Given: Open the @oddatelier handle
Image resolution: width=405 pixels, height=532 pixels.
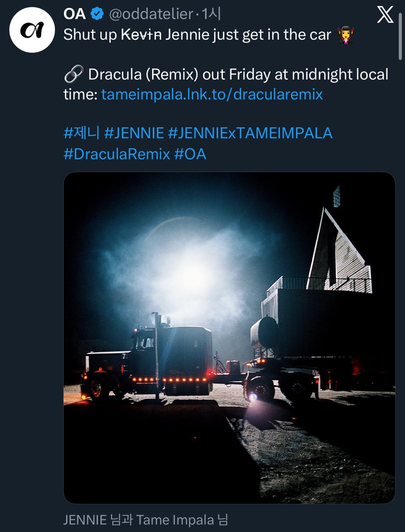Looking at the screenshot, I should [x=151, y=14].
